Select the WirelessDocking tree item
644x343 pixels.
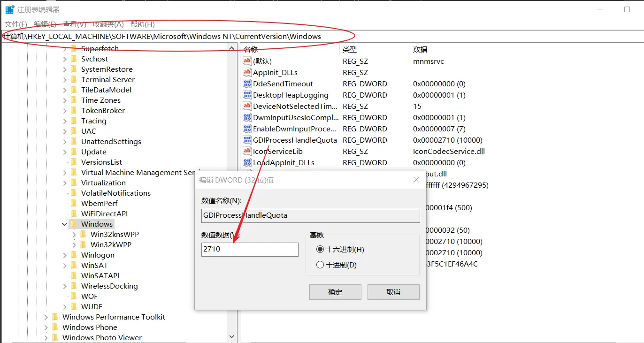[x=109, y=286]
